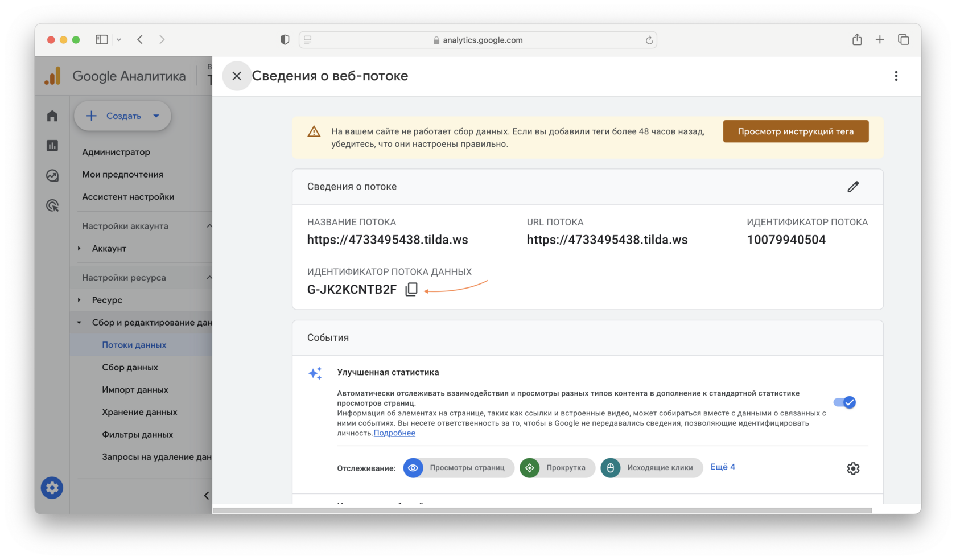Screen dimensions: 956x560
Task: Click the Прокрутка scroll chip
Action: 557,468
